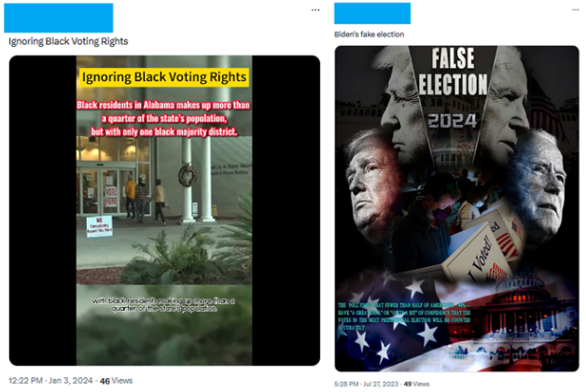This screenshot has width=586, height=392.
Task: Click the 'VOTE HERE' door sign in the video
Action: coord(111,197)
